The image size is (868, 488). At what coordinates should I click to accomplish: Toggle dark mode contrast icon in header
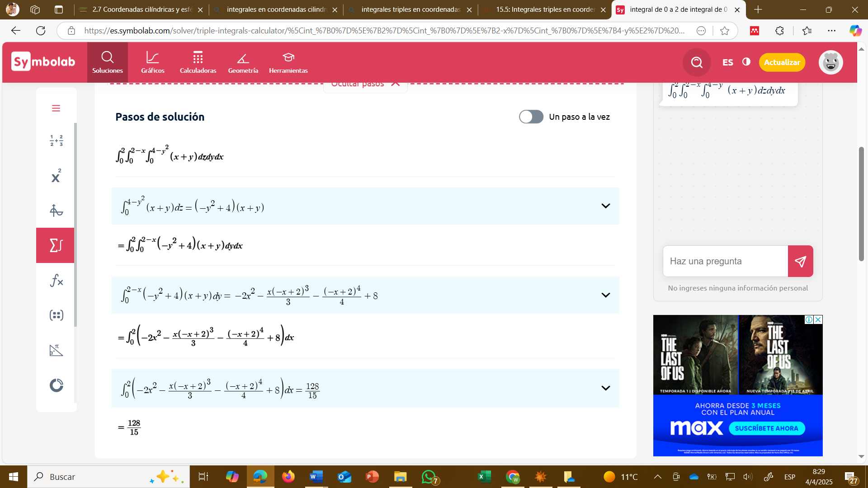pyautogui.click(x=746, y=62)
